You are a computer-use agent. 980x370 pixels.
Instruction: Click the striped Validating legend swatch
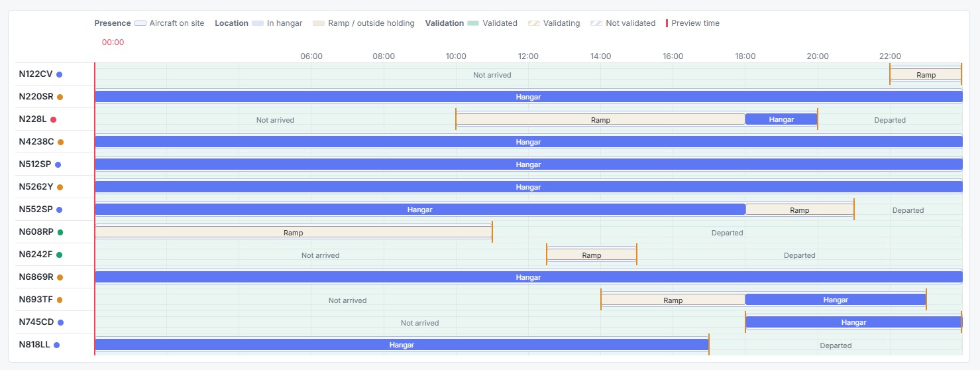(533, 23)
